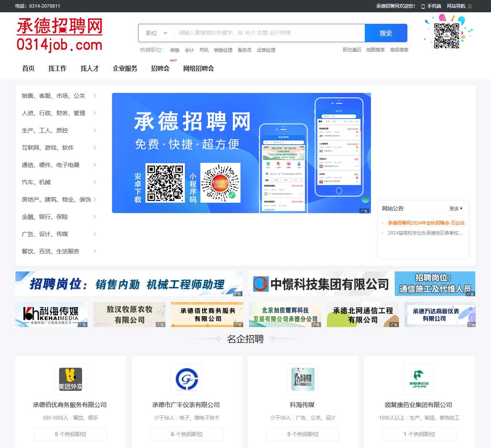Open 1 个热招职位 button
Image resolution: width=491 pixels, height=448 pixels.
pos(419,434)
